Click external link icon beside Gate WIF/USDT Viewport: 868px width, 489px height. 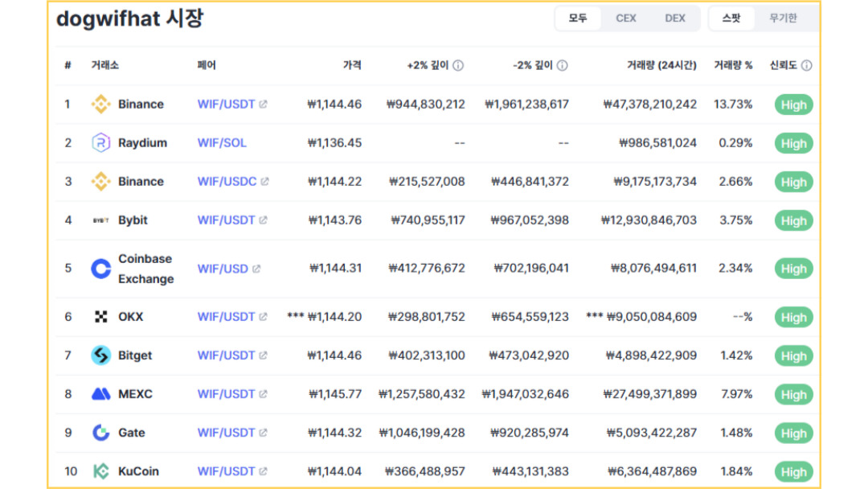tap(264, 433)
